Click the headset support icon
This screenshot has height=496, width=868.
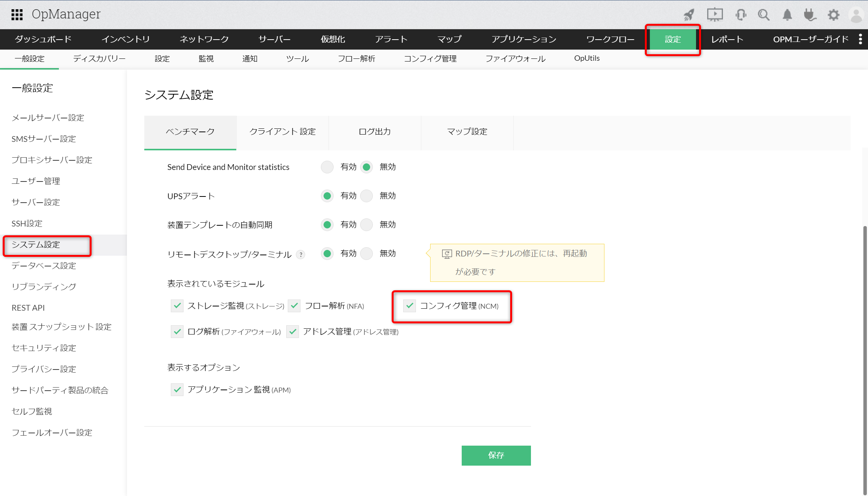[741, 15]
